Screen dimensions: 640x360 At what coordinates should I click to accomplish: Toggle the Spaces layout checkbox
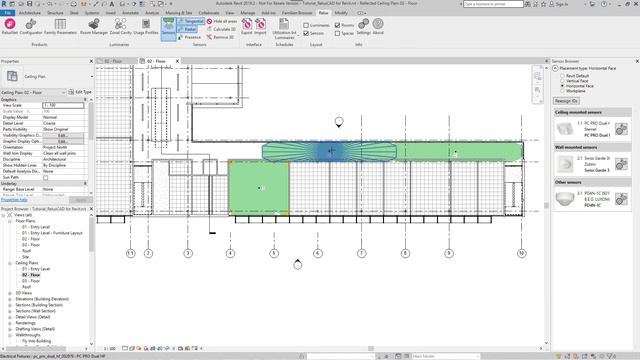(x=337, y=33)
